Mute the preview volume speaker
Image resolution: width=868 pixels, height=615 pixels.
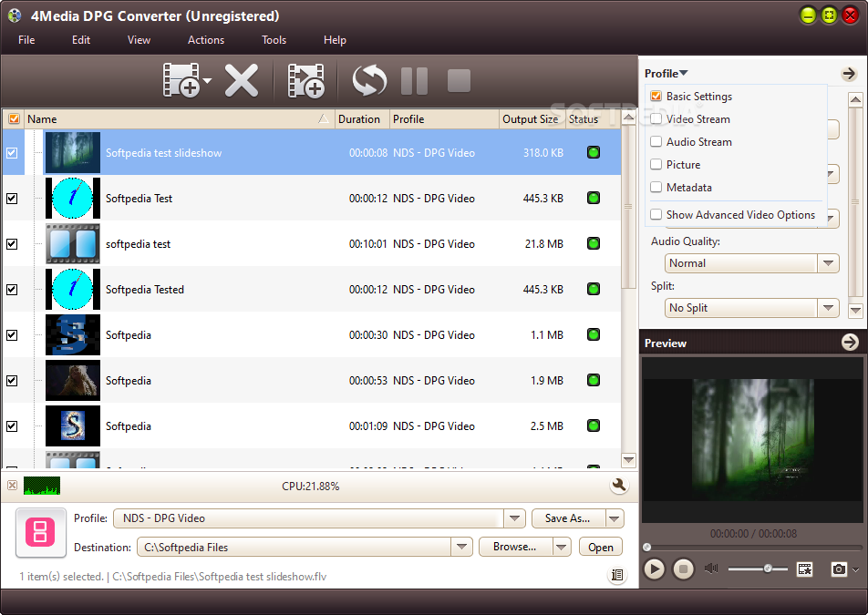(711, 569)
